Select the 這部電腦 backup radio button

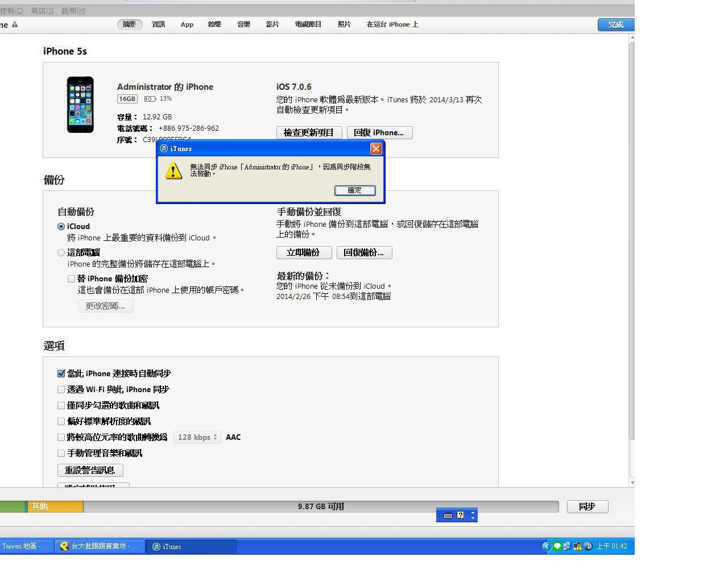click(61, 252)
